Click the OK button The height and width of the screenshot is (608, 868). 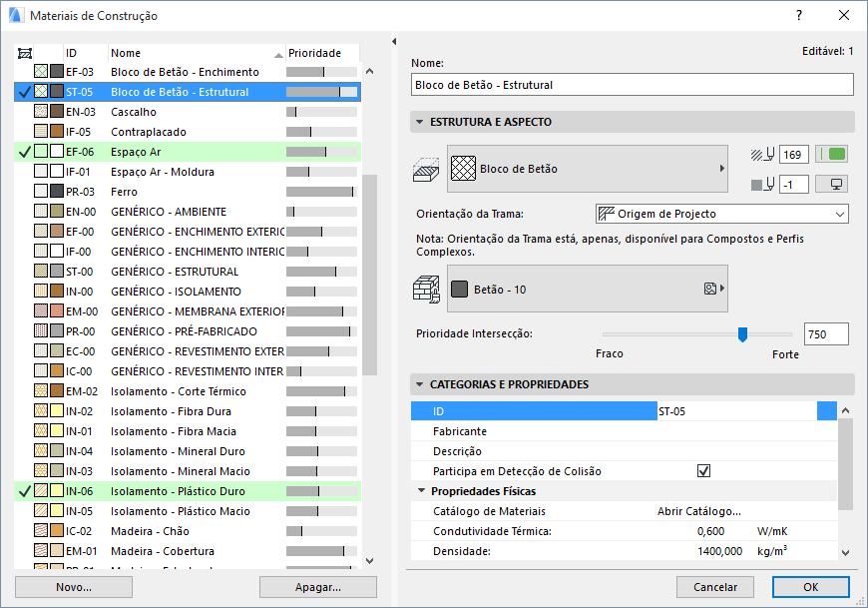(x=810, y=587)
